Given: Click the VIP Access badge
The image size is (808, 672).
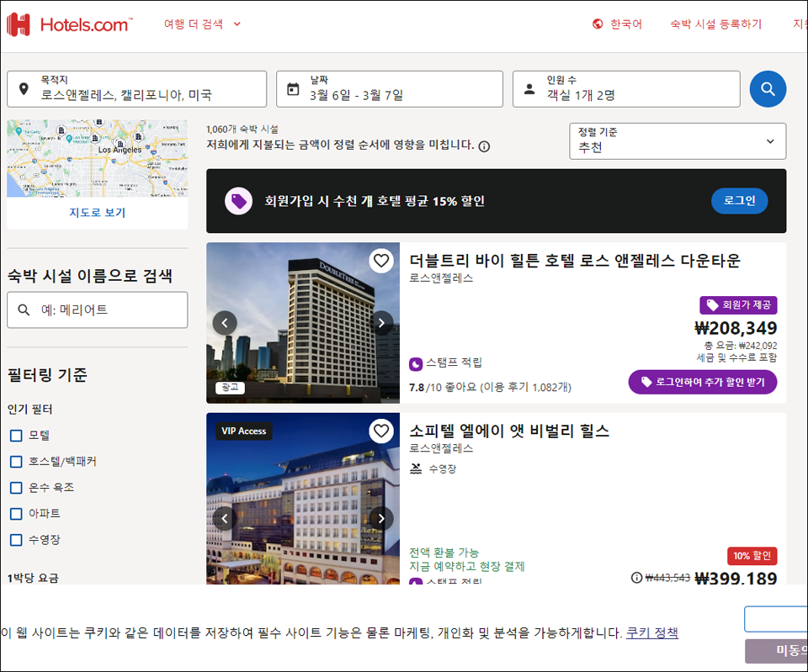Looking at the screenshot, I should 244,431.
